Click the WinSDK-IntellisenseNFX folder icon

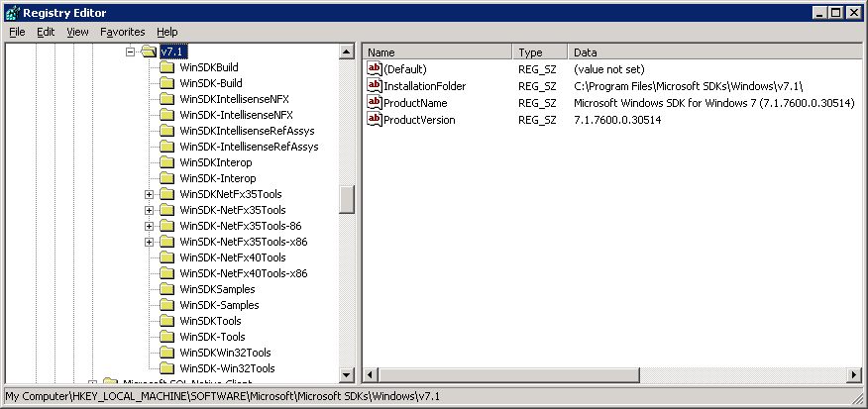(x=166, y=115)
